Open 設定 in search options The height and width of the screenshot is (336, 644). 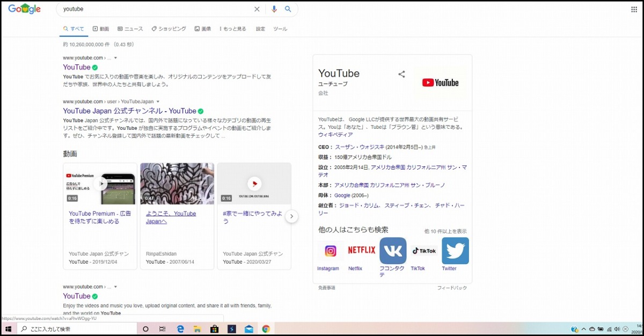[x=260, y=29]
